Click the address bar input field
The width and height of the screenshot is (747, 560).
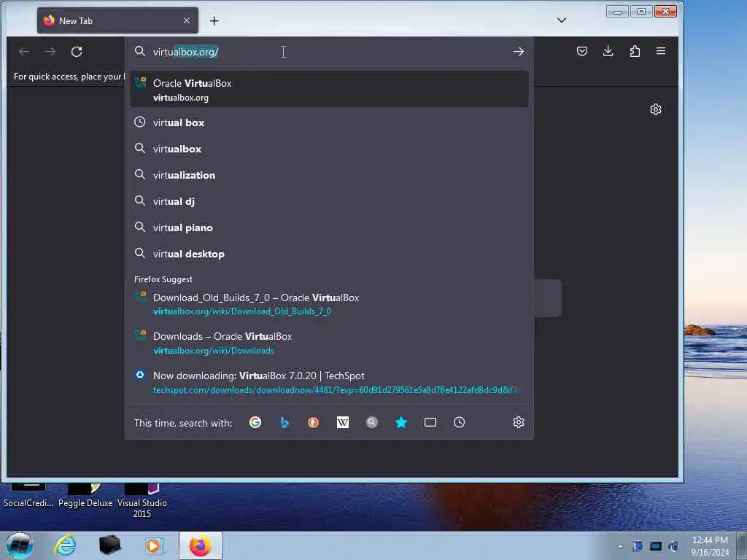(x=329, y=52)
